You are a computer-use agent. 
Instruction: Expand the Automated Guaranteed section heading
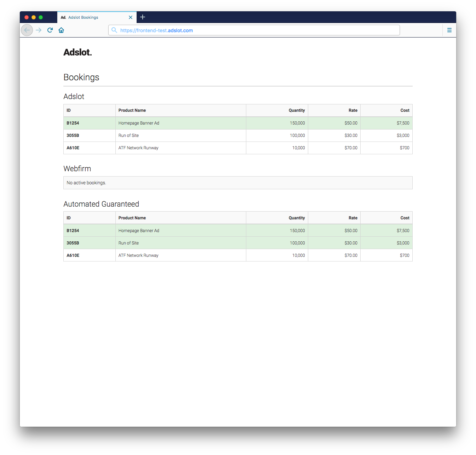coord(101,204)
